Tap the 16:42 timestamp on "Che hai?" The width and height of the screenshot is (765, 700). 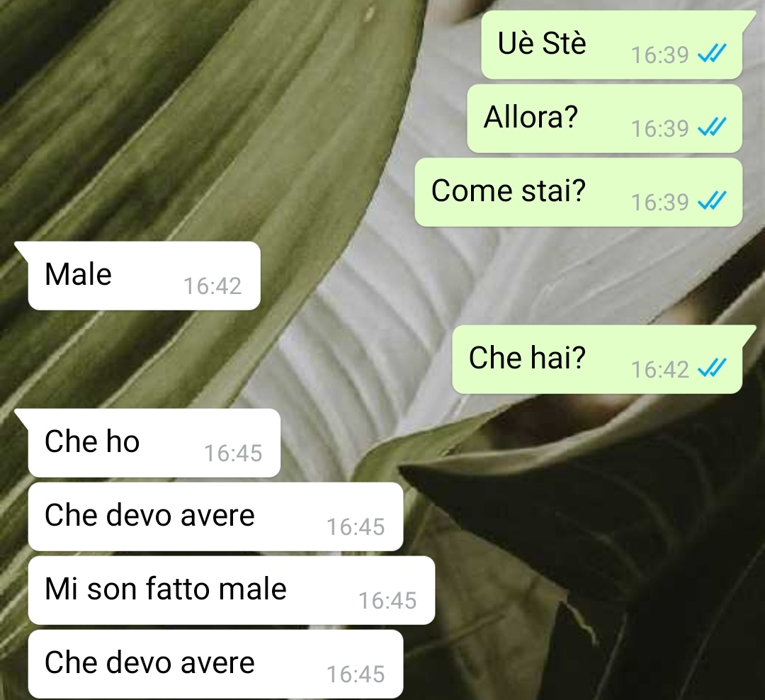(x=659, y=369)
